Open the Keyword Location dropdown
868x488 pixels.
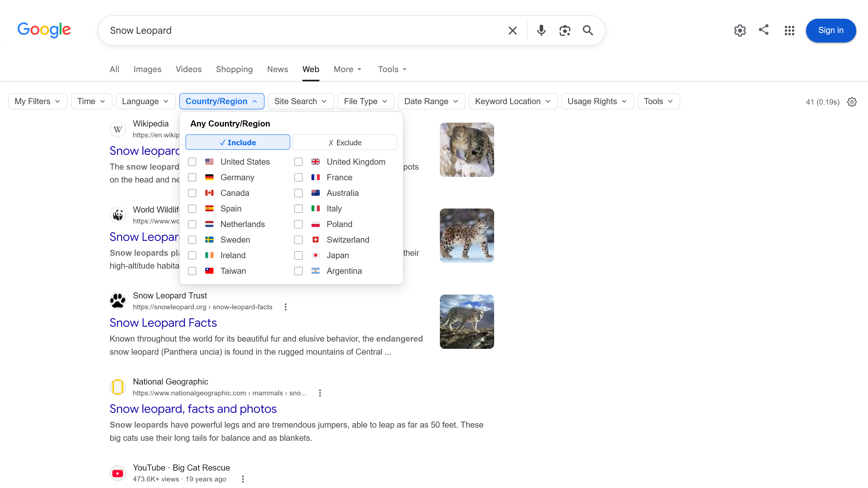tap(513, 101)
